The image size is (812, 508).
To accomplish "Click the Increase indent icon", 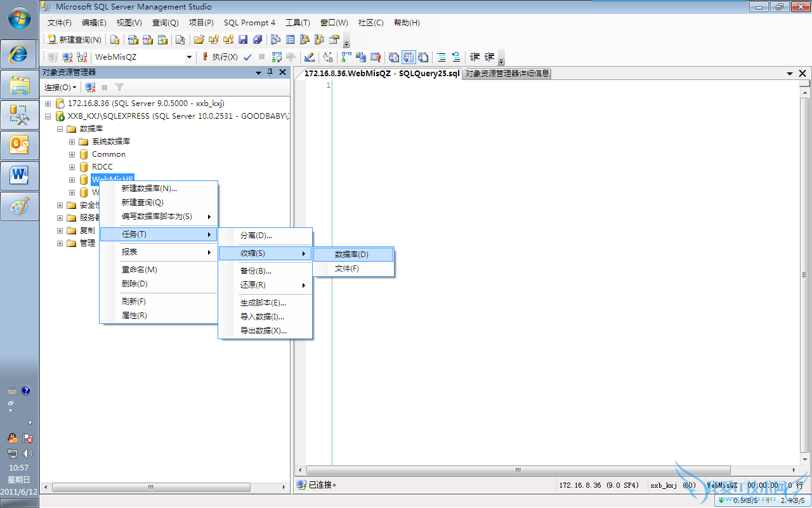I will click(489, 57).
